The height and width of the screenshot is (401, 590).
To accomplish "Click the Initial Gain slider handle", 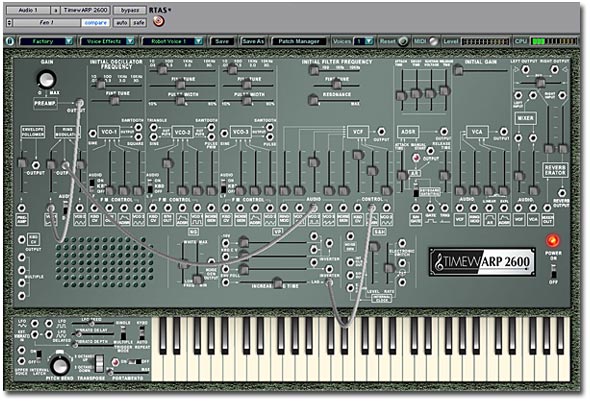I will coord(458,70).
